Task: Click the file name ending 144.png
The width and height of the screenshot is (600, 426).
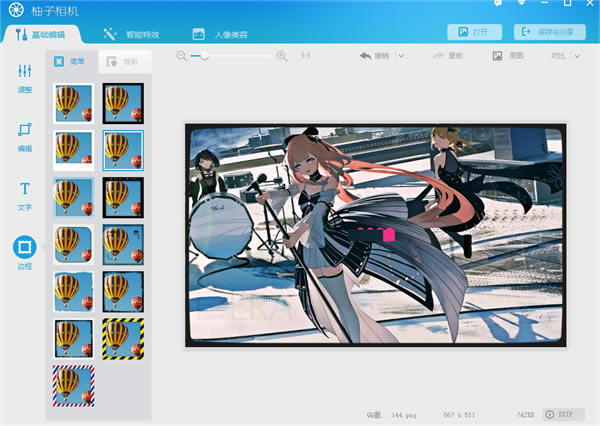Action: point(391,415)
